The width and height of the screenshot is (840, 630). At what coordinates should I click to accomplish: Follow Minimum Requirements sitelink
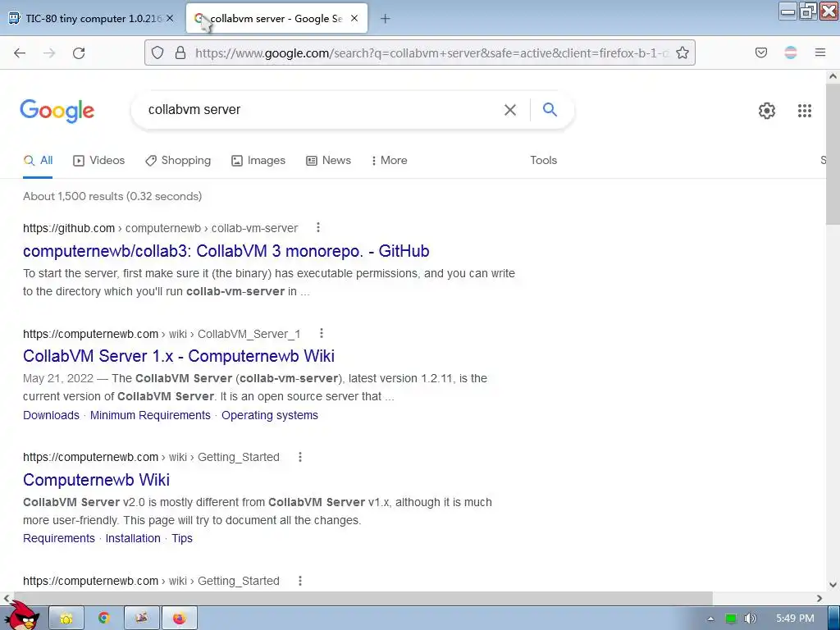[150, 415]
